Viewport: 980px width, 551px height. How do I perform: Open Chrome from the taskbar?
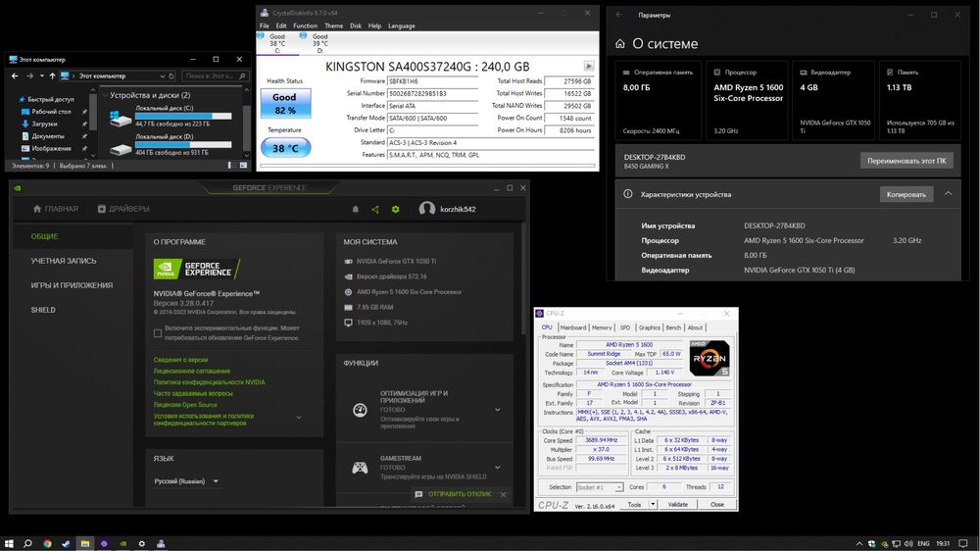point(47,543)
